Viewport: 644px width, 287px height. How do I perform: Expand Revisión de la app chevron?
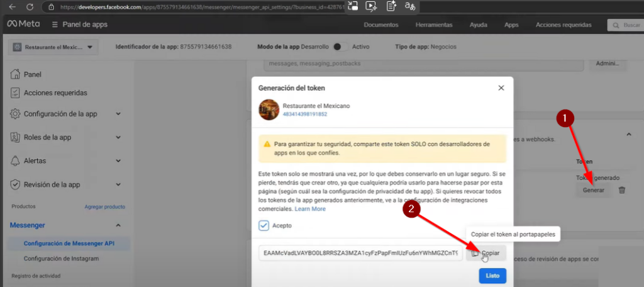pyautogui.click(x=118, y=184)
